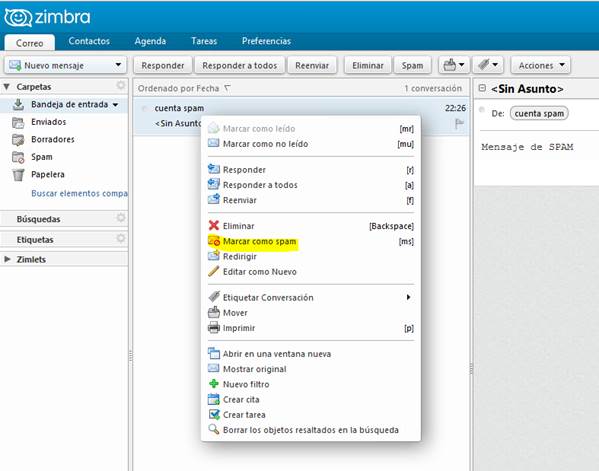
Task: Click Crear tarea checkmark icon
Action: (x=214, y=414)
